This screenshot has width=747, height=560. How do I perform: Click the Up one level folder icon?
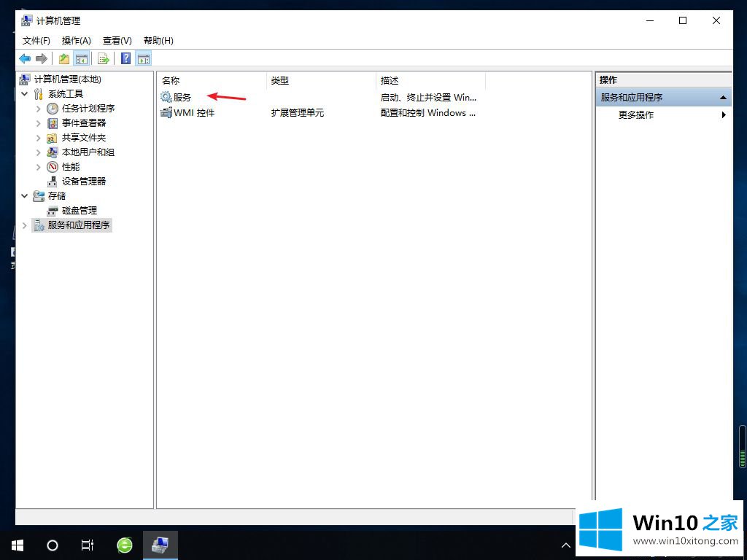tap(64, 58)
